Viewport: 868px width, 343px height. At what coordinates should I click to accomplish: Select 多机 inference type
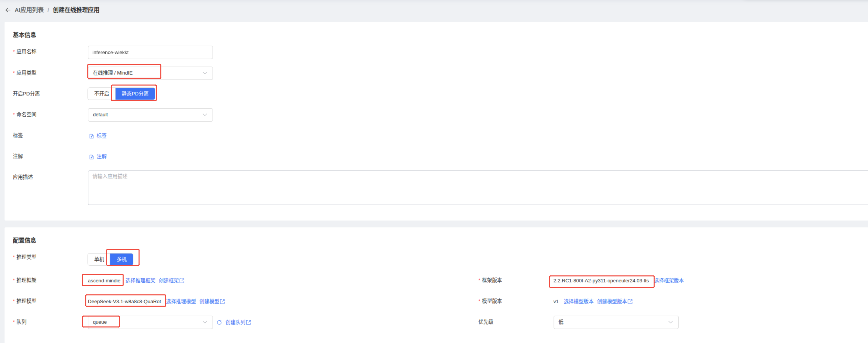(x=122, y=259)
